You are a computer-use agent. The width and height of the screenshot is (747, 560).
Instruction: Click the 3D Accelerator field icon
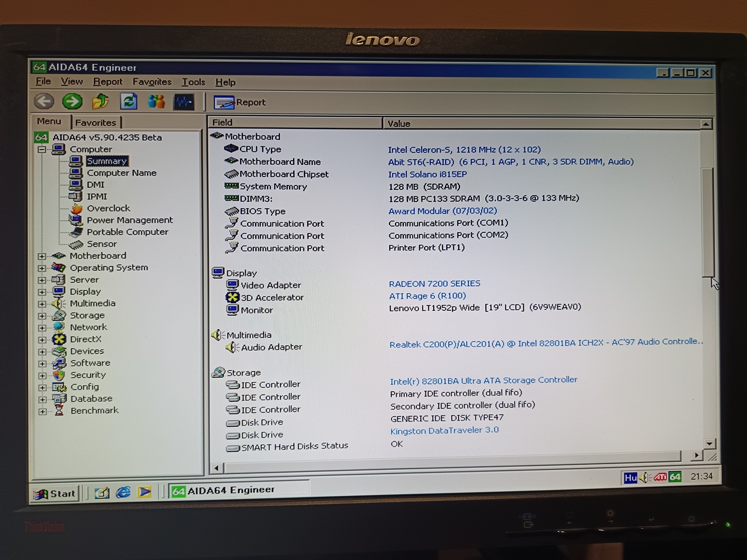[x=232, y=297]
